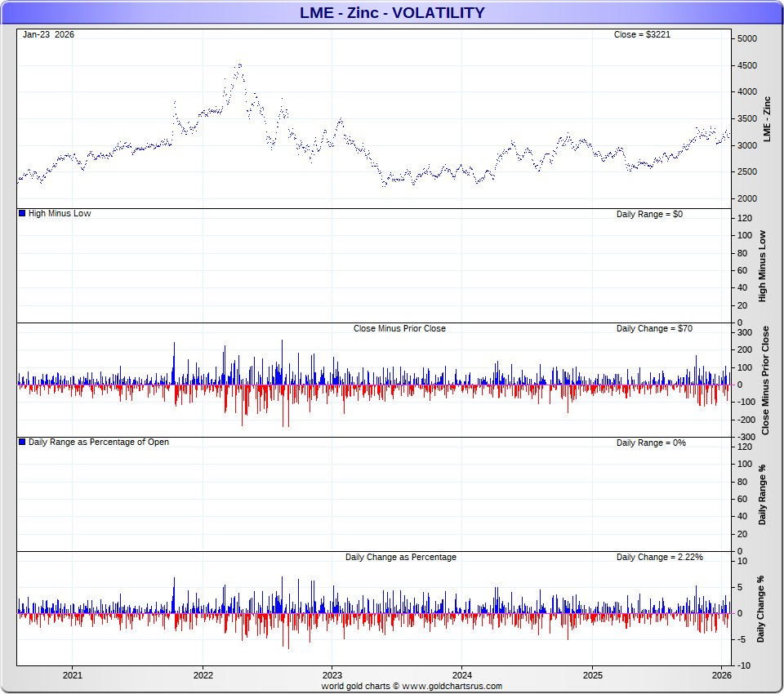Click the Daily Range = $0 readout

coord(651,214)
